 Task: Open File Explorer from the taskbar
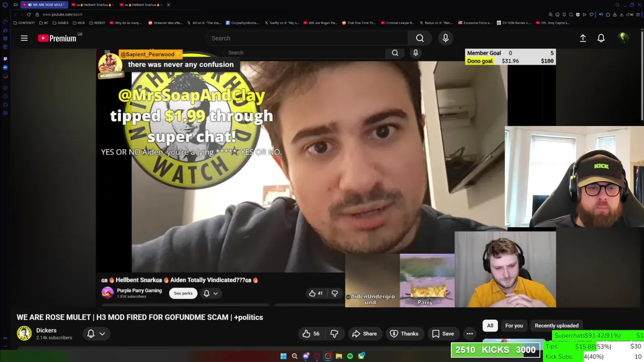[x=339, y=356]
